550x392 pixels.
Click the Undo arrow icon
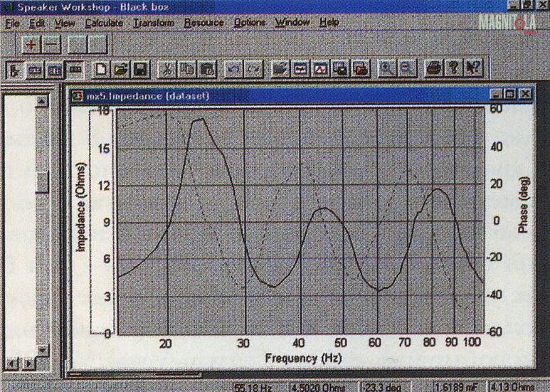click(233, 69)
